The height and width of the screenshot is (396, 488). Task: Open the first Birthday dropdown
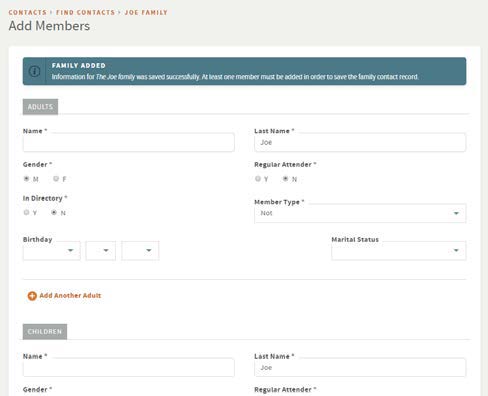(52, 251)
